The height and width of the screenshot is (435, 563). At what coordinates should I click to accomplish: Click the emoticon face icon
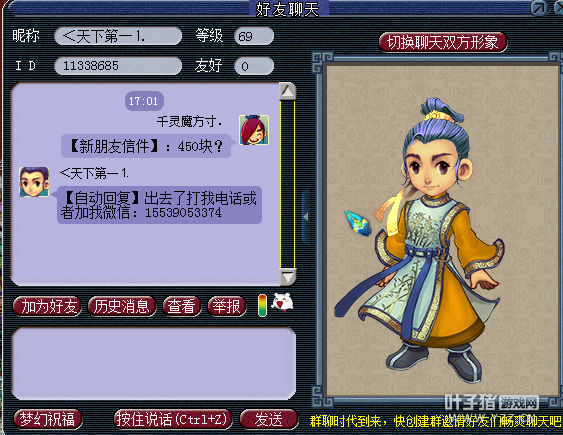click(x=283, y=302)
